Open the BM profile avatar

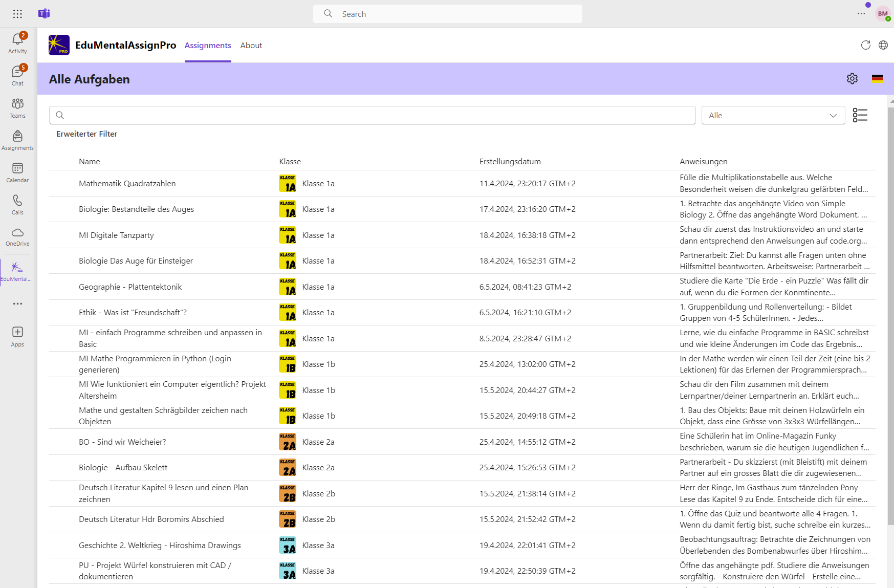tap(883, 14)
